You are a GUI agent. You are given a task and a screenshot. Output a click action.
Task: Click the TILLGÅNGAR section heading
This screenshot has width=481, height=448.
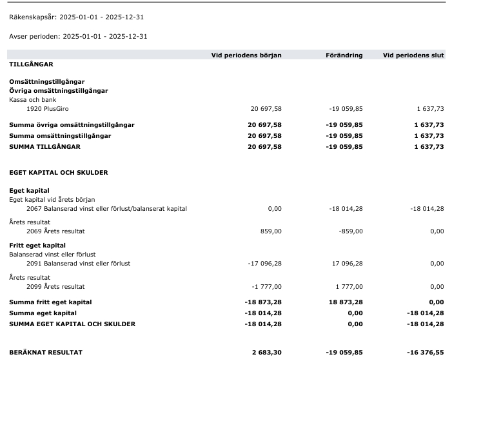click(32, 64)
